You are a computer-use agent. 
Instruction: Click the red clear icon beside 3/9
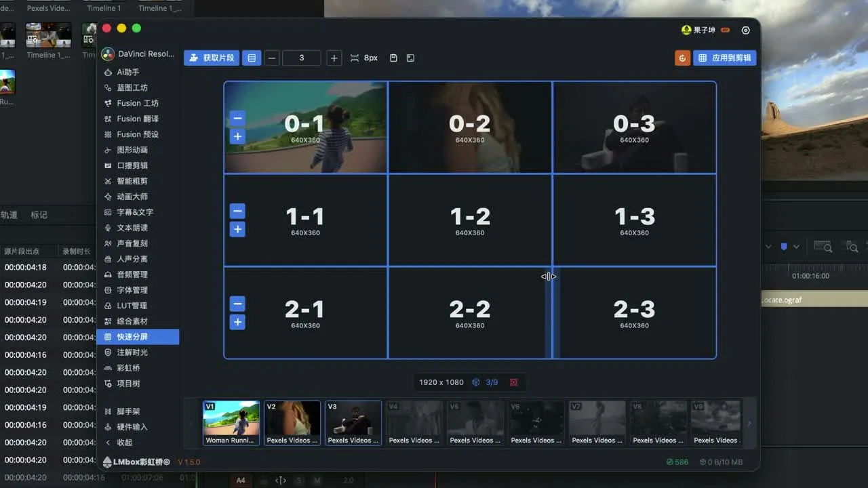click(514, 382)
